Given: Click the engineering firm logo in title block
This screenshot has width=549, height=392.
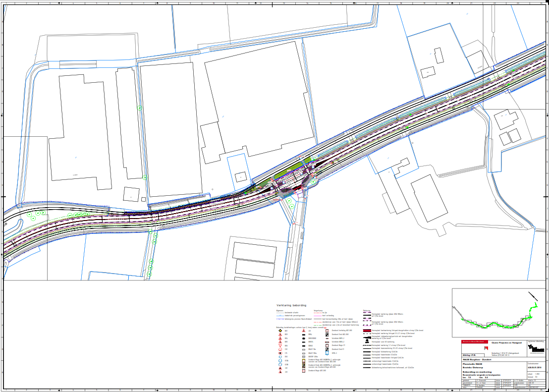Looking at the screenshot, I should 536,348.
